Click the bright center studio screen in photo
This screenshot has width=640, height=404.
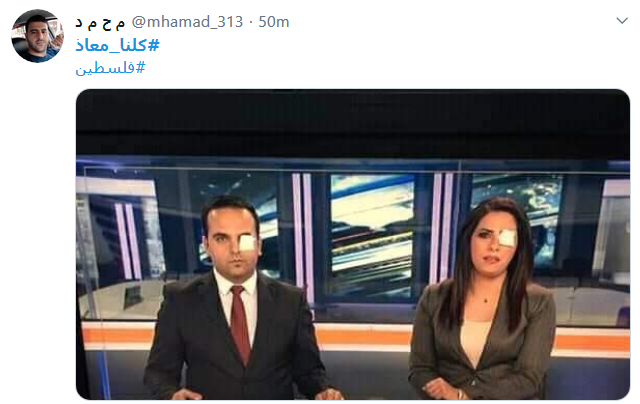371,229
